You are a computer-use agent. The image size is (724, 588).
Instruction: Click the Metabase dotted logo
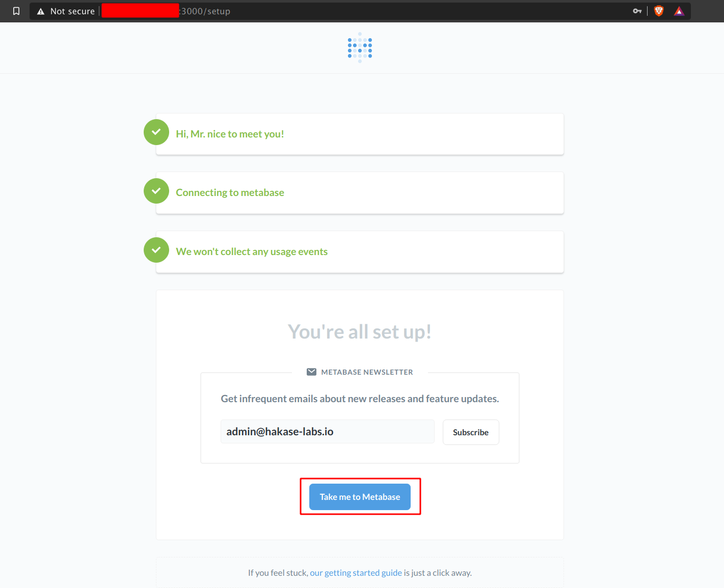[360, 48]
